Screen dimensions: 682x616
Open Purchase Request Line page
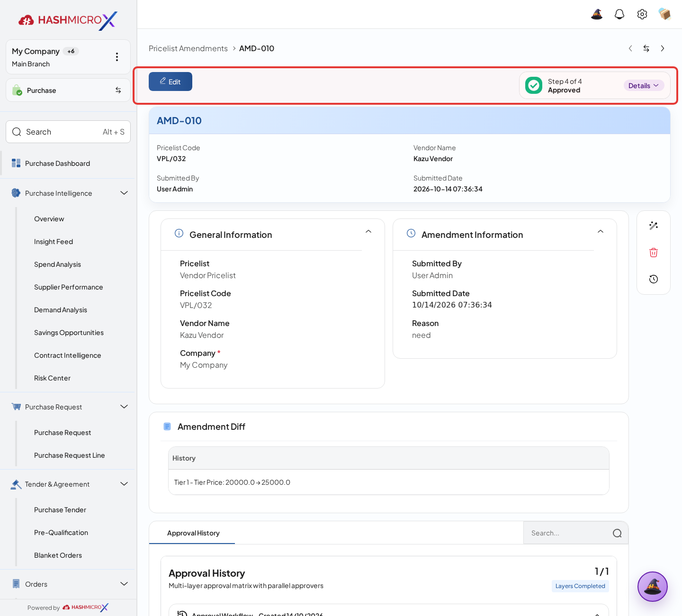tap(69, 455)
